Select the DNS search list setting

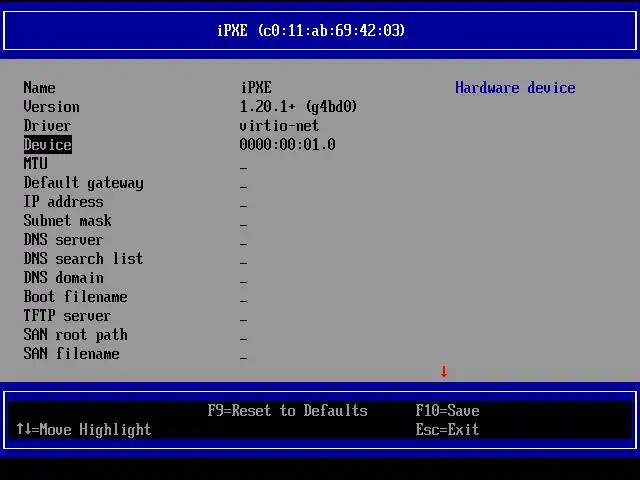[x=84, y=259]
